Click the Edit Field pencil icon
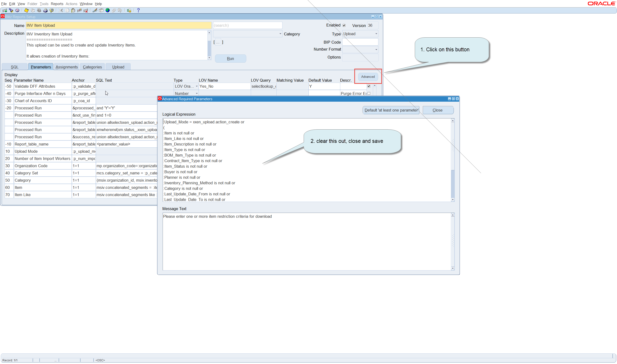This screenshot has width=617, height=364. click(x=95, y=10)
